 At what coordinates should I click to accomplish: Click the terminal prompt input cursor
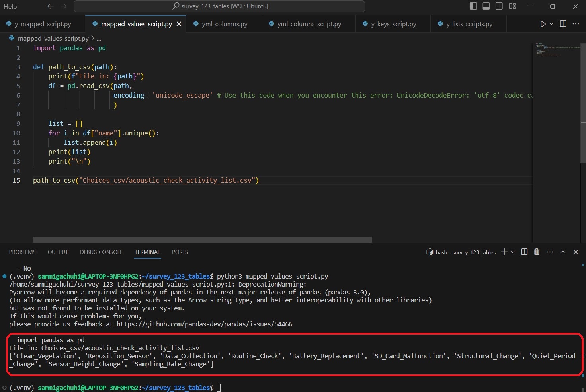(219, 388)
